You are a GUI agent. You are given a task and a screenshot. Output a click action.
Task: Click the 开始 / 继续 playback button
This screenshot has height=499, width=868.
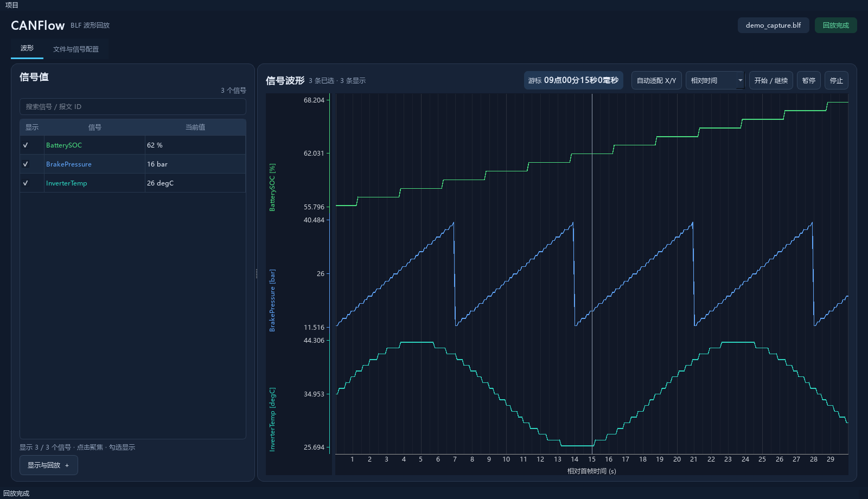tap(771, 80)
